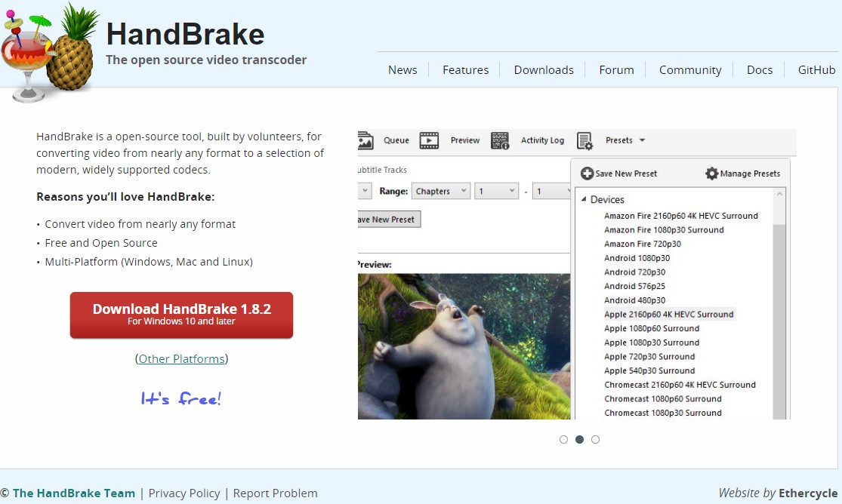Open the cut-off dropdown left of Range
Screen dimensions: 842x504
[x=365, y=191]
